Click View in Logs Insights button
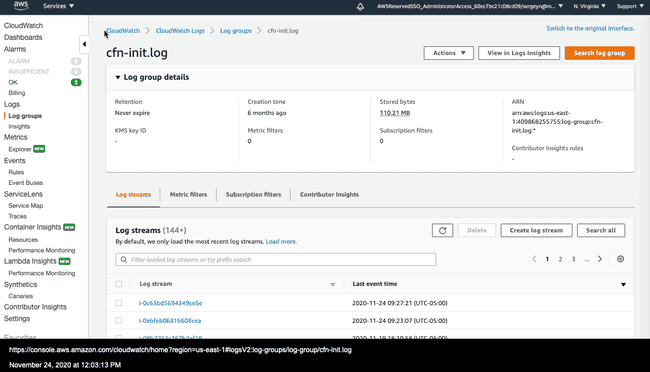Screen dimensions: 650x372 tap(519, 53)
